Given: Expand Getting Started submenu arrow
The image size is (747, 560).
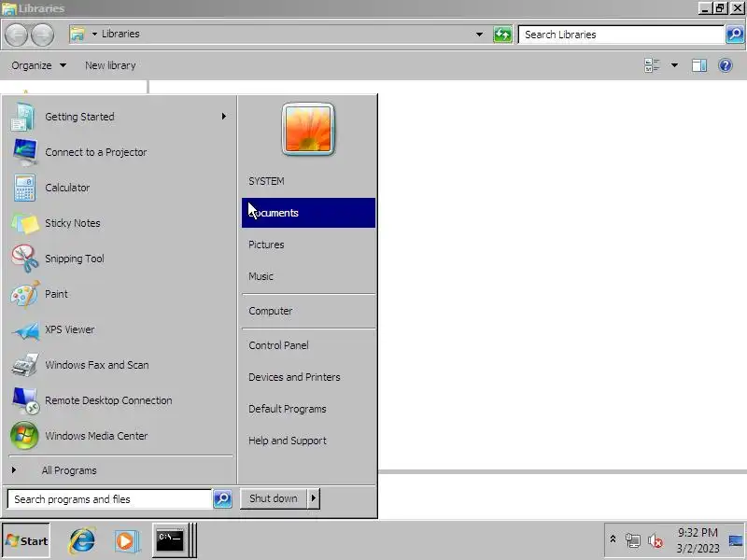Looking at the screenshot, I should [223, 116].
